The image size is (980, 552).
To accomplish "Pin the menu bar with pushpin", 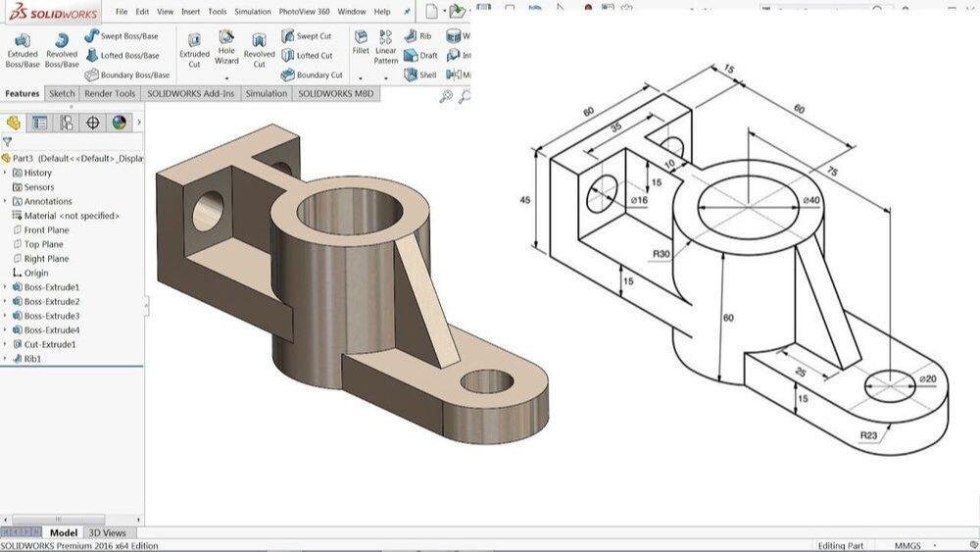I will point(407,12).
